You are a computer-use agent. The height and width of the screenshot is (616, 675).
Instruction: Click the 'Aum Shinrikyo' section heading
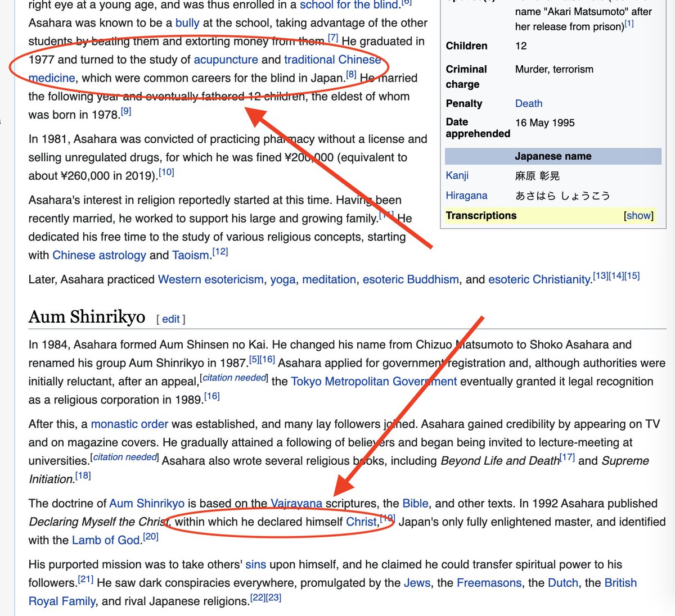tap(87, 317)
